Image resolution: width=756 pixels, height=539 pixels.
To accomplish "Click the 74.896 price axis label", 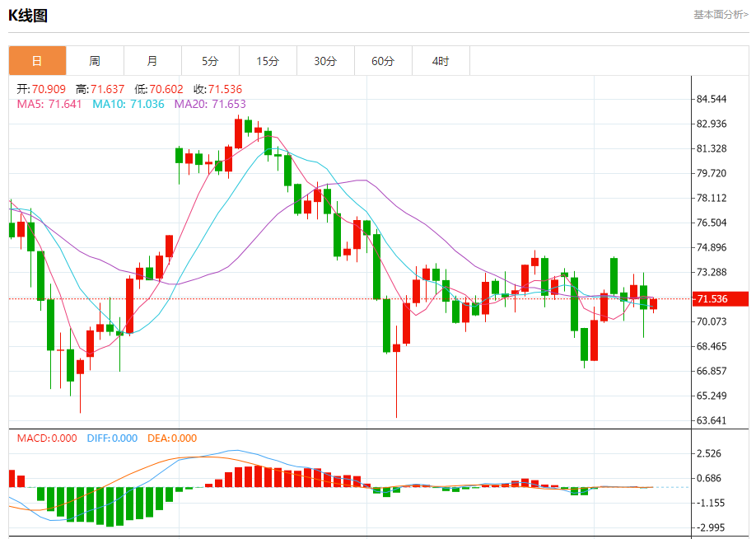I will click(x=712, y=247).
